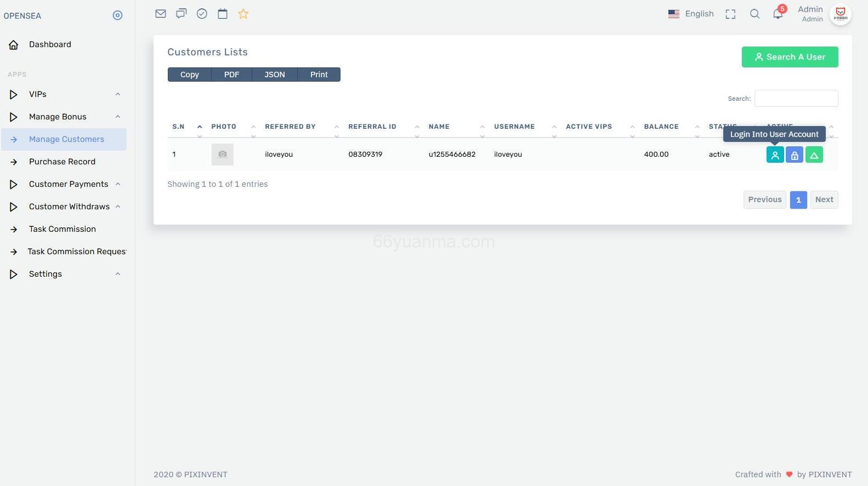
Task: Open the chat messages icon
Action: tap(181, 14)
